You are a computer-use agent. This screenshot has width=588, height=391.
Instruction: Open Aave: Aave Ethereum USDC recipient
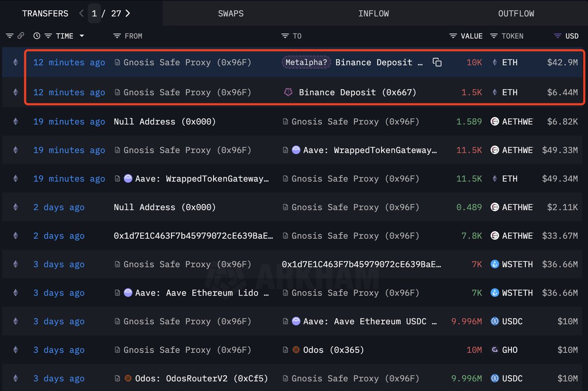370,321
